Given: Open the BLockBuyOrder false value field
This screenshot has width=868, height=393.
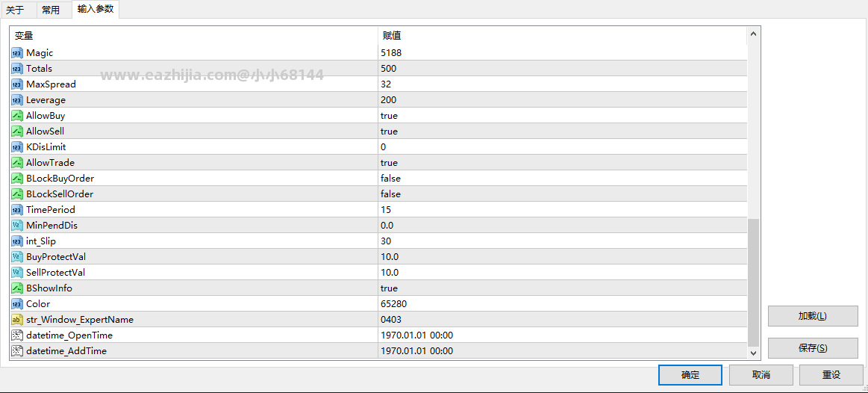Looking at the screenshot, I should 563,179.
